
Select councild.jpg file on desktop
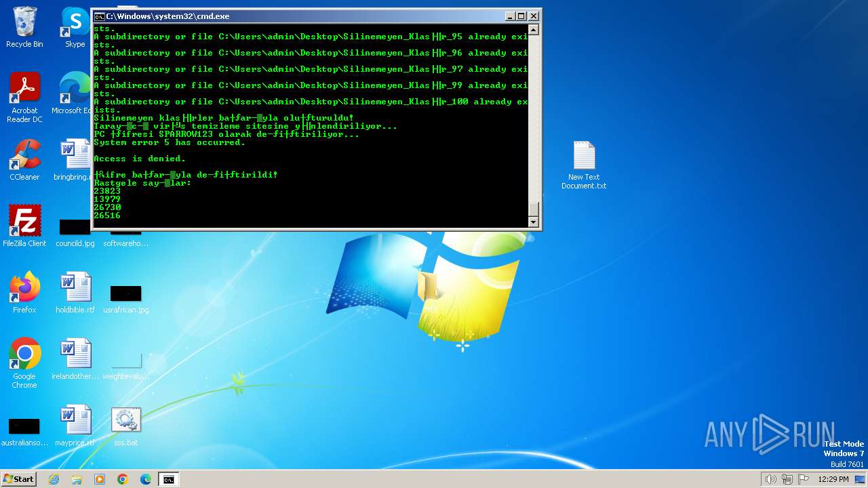click(75, 232)
